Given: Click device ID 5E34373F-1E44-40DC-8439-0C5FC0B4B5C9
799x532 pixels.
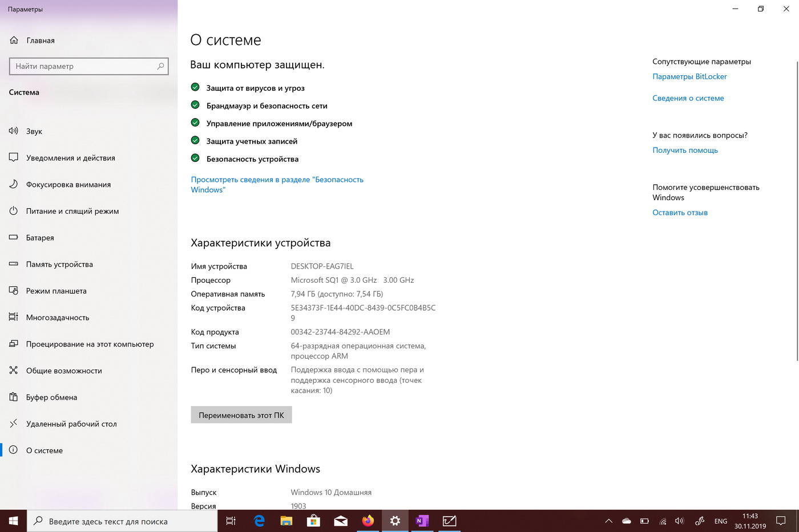Looking at the screenshot, I should 363,312.
